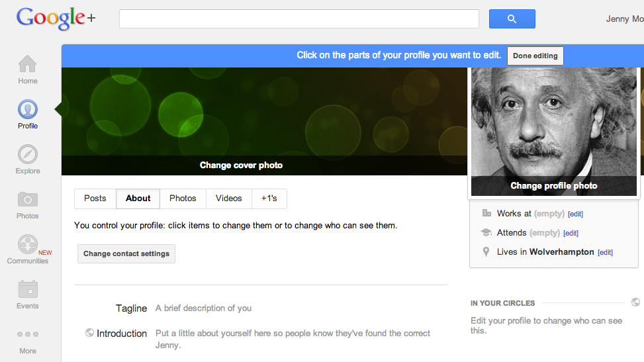Click the Google+ logo
This screenshot has width=644, height=362.
point(56,19)
